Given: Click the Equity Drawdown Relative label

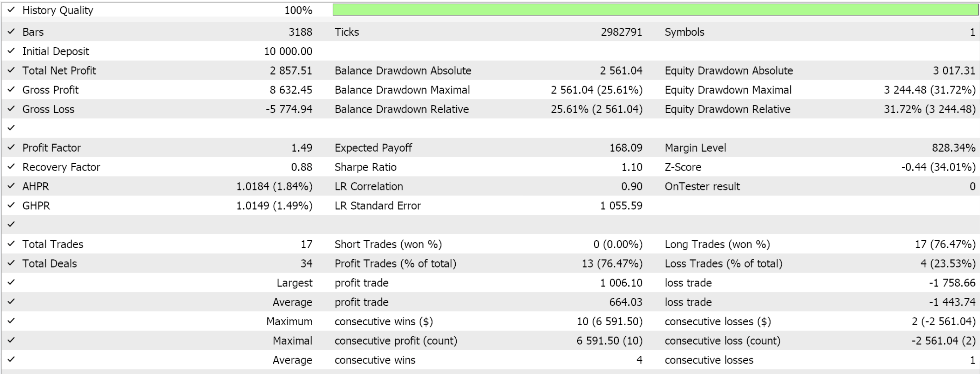Looking at the screenshot, I should pos(727,110).
